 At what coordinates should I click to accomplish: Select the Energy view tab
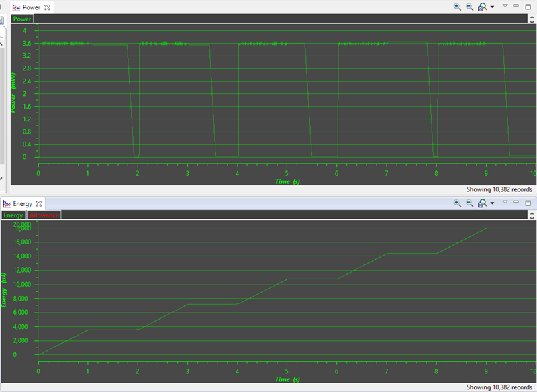[x=23, y=203]
